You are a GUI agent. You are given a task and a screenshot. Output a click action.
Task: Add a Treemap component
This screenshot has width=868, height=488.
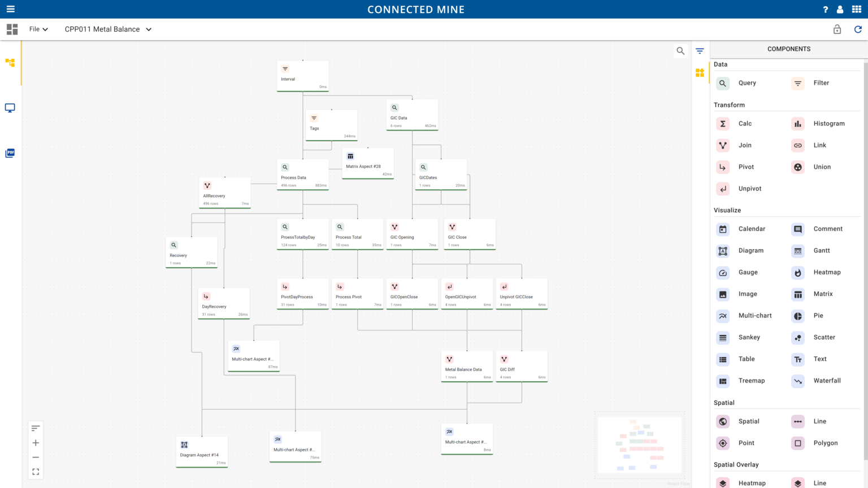pos(752,381)
